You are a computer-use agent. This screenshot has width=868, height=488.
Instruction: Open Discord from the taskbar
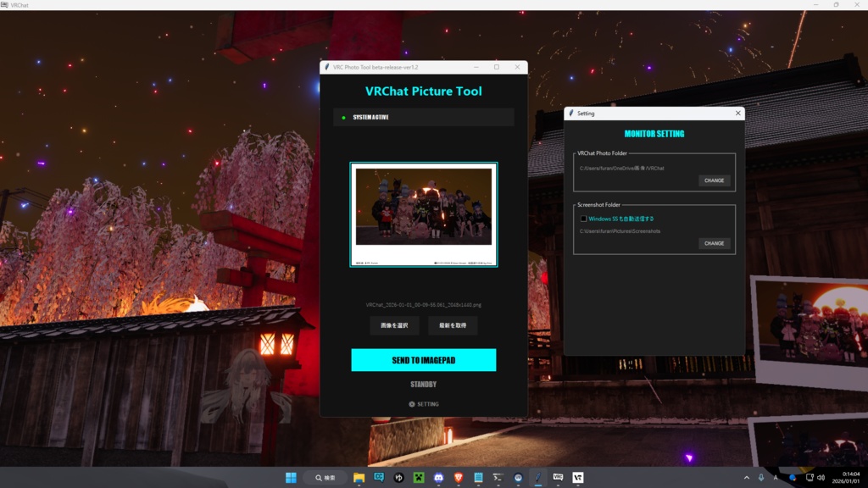point(437,479)
